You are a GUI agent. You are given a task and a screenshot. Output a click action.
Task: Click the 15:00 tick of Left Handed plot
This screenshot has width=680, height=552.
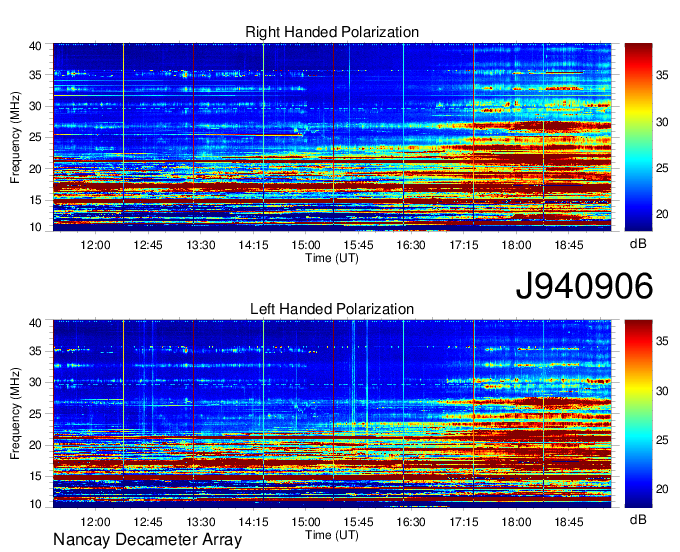306,522
